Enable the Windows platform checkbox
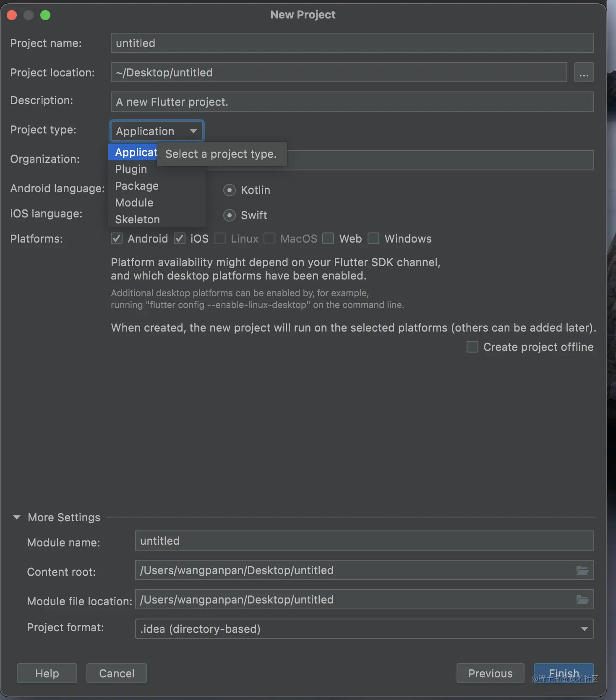This screenshot has height=700, width=616. [373, 239]
